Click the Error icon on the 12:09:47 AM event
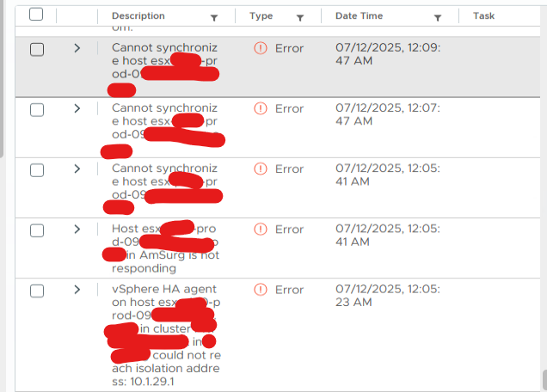The width and height of the screenshot is (547, 392). coord(261,48)
